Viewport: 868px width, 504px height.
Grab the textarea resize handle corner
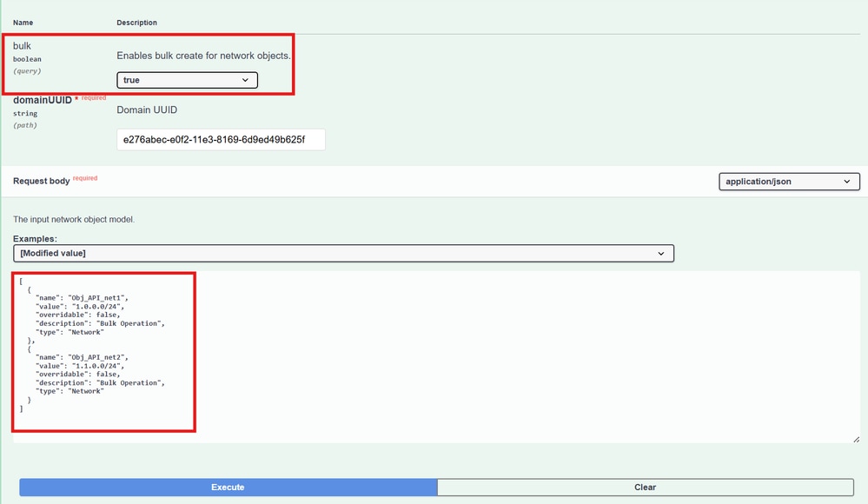click(856, 439)
